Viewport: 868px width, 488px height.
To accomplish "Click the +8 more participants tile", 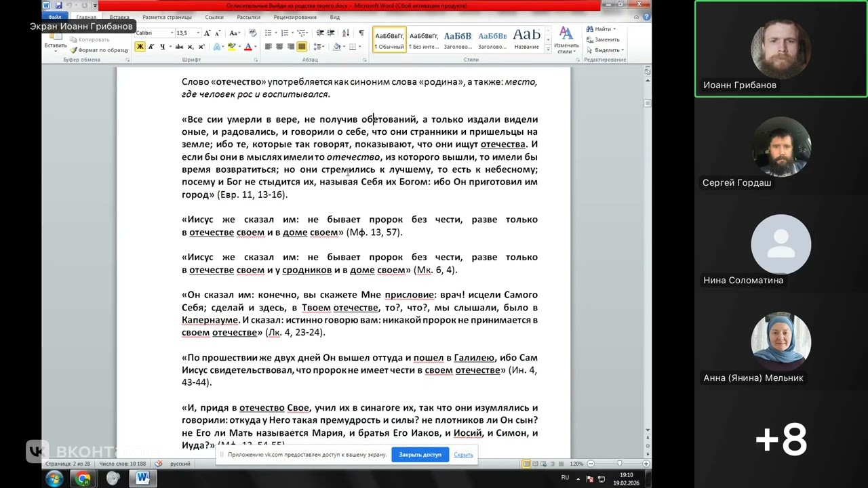I will 781,439.
